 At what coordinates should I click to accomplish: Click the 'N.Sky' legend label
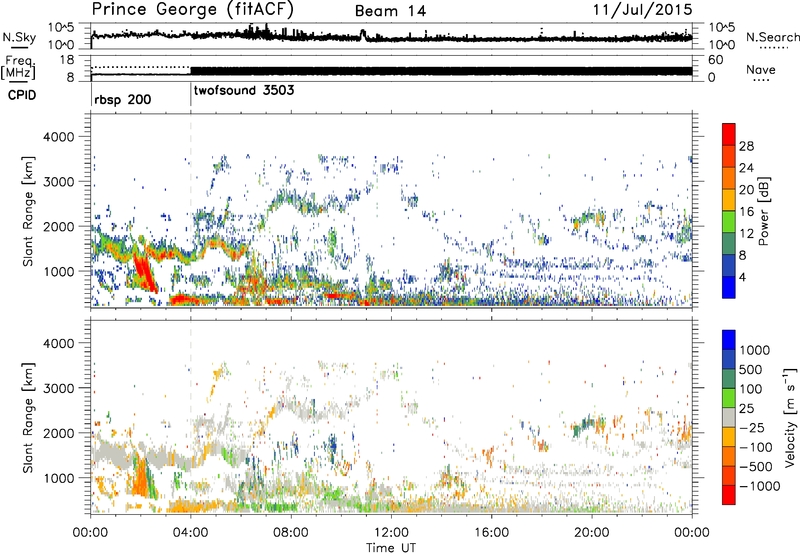click(x=19, y=37)
